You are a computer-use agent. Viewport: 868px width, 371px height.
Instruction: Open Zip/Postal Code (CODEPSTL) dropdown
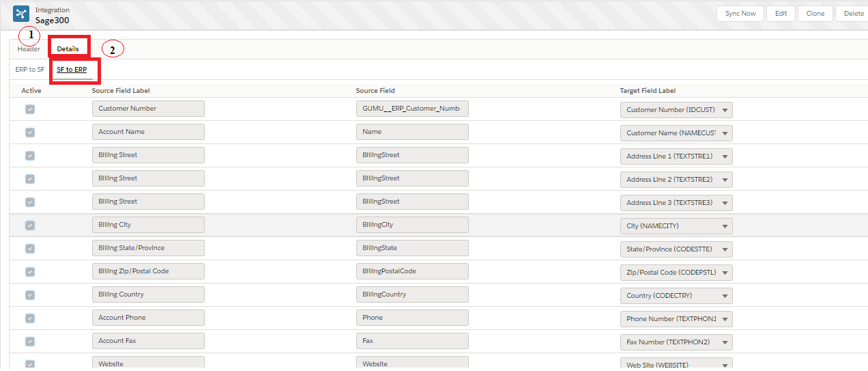click(x=676, y=273)
